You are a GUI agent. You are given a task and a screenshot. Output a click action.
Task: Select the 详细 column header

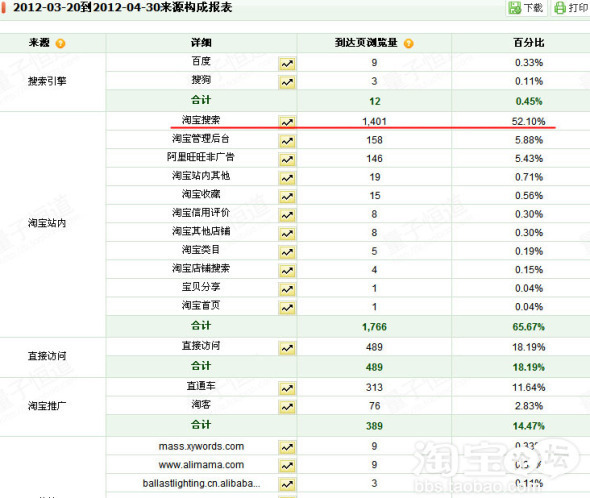point(201,43)
